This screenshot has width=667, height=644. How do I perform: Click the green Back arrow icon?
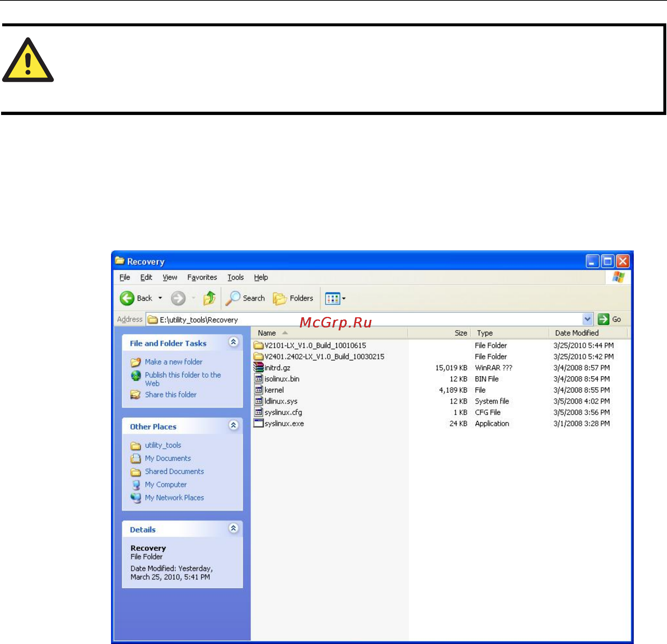click(x=127, y=298)
